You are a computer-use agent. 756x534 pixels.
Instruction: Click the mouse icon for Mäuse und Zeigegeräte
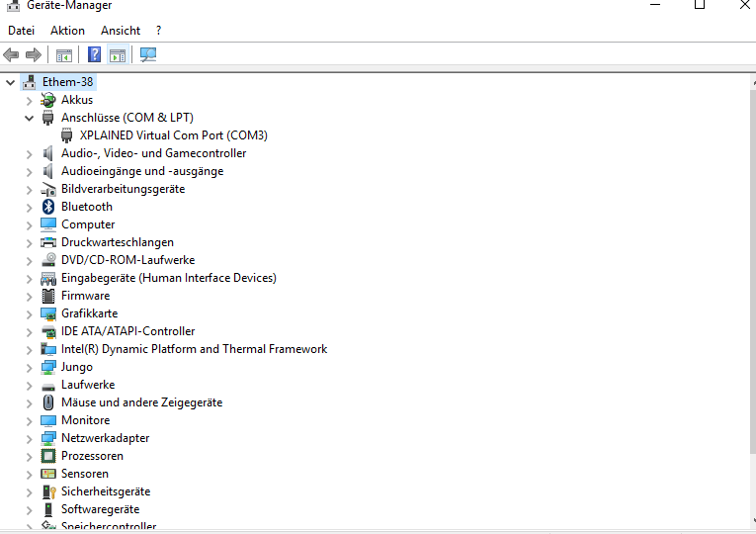pos(48,402)
